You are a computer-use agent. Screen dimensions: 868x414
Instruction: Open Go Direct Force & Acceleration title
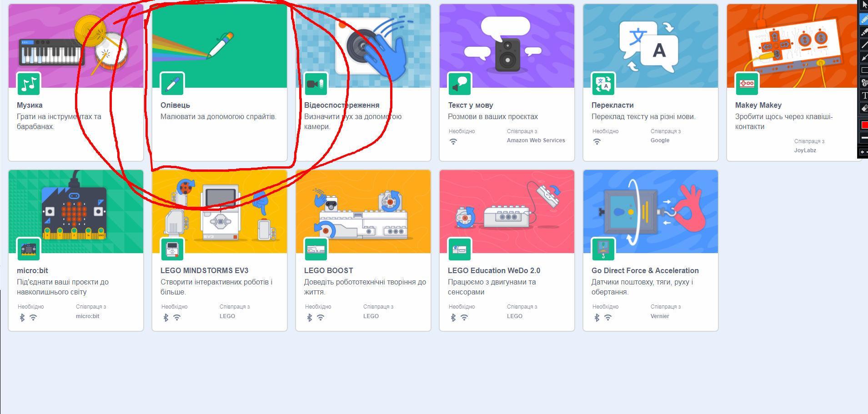645,270
